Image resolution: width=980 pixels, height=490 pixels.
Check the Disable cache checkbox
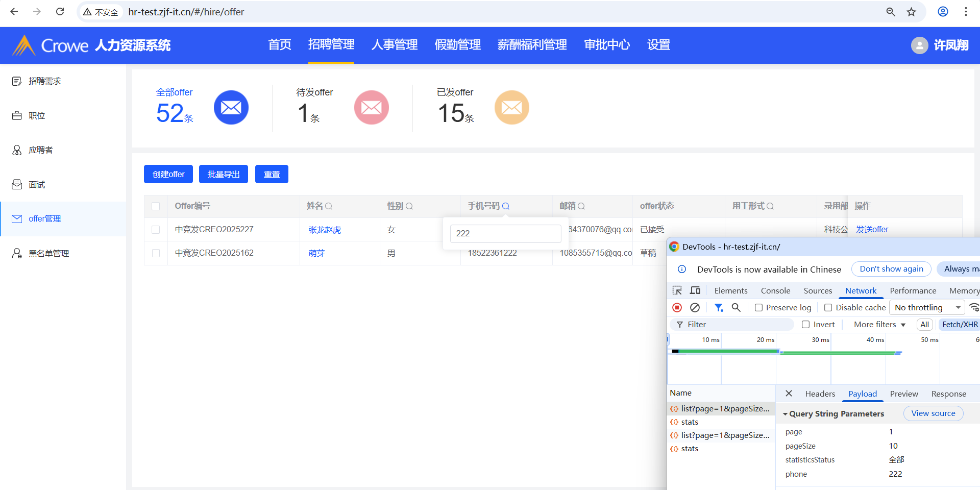[828, 307]
